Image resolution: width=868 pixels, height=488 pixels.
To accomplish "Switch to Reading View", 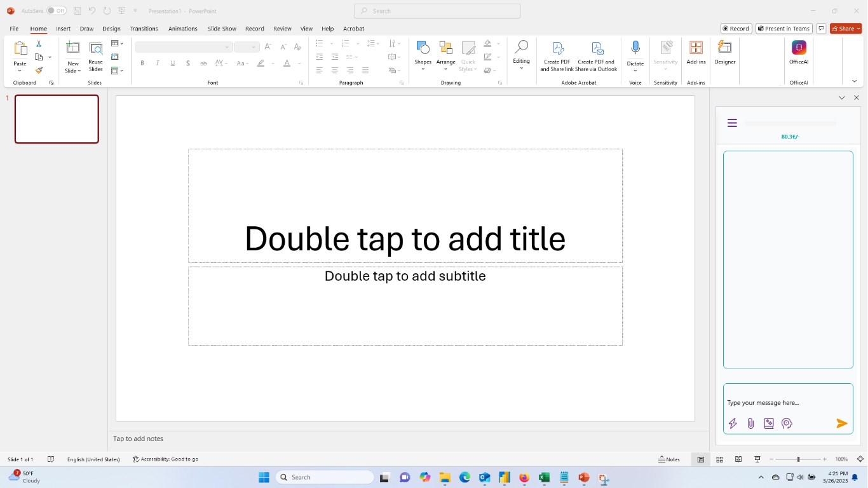I will pos(738,459).
